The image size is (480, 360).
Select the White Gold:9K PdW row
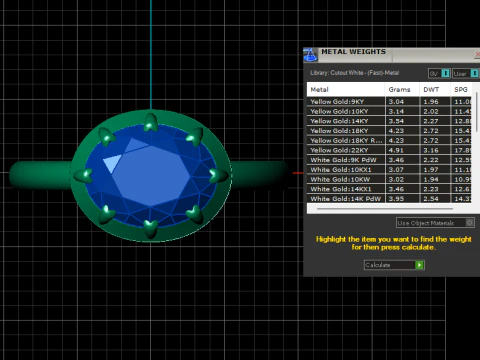(x=389, y=160)
